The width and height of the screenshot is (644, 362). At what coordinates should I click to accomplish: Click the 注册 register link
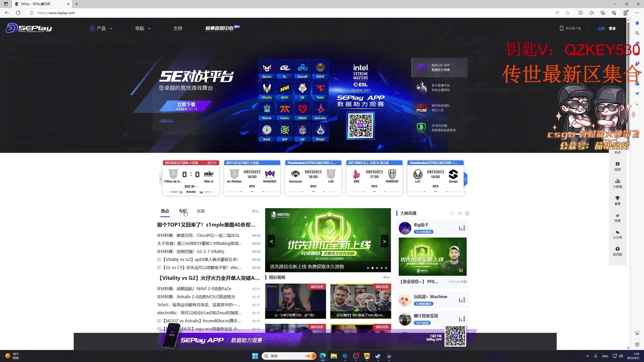pos(601,28)
